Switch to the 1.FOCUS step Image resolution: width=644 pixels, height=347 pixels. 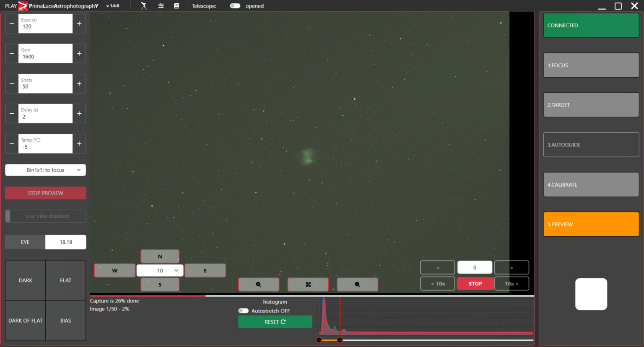click(x=591, y=65)
